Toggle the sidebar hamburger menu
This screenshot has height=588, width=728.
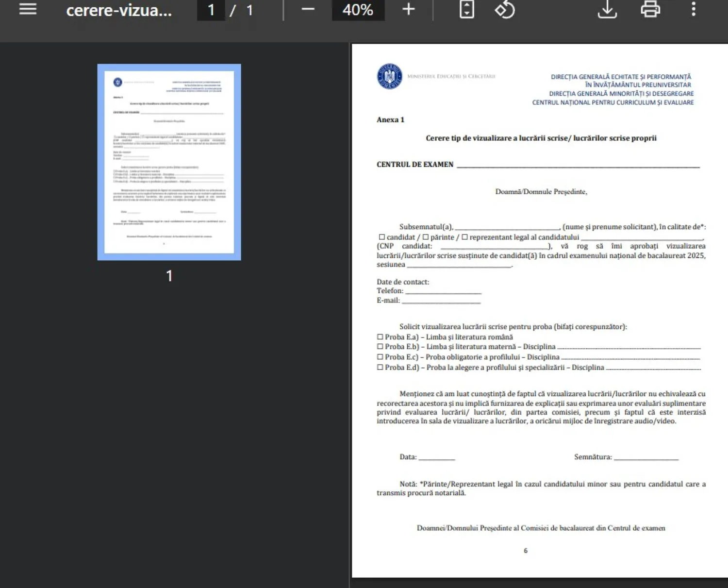click(x=28, y=9)
